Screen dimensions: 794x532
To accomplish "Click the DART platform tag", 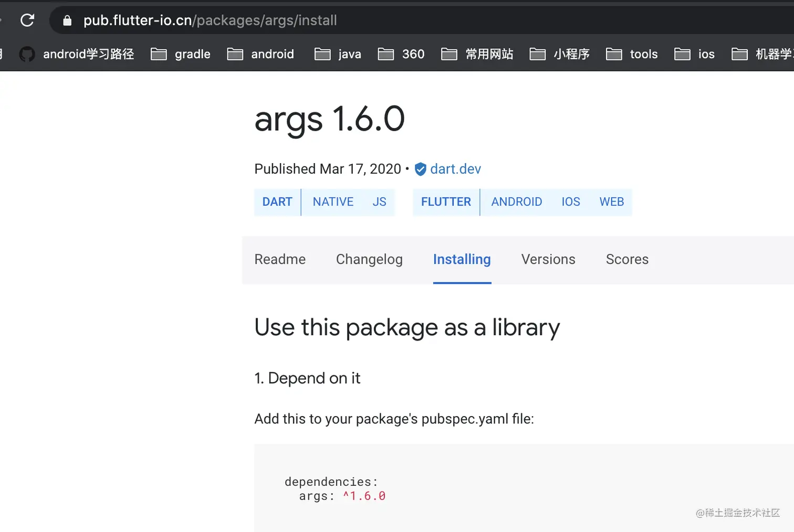I will click(x=277, y=202).
